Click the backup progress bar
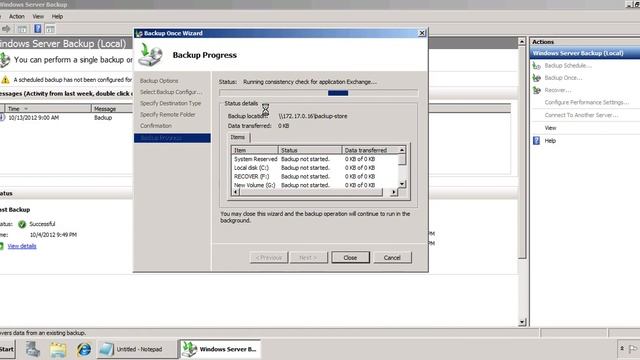This screenshot has height=360, width=640. click(x=318, y=93)
